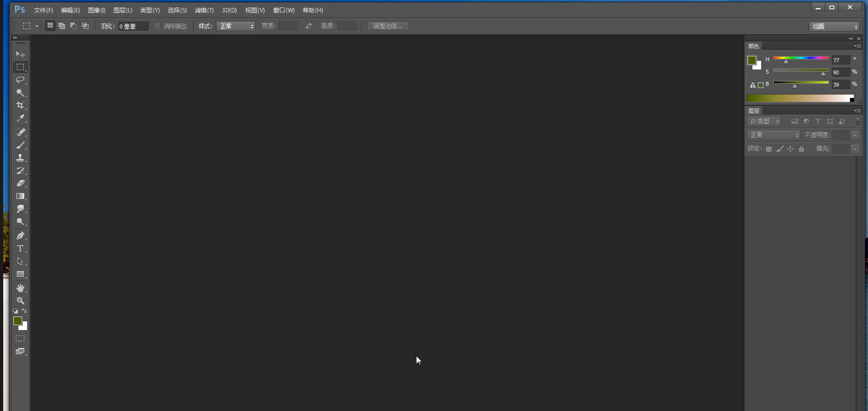Open the Layers panel flyout menu
Viewport: 868px width, 411px height.
tap(857, 111)
